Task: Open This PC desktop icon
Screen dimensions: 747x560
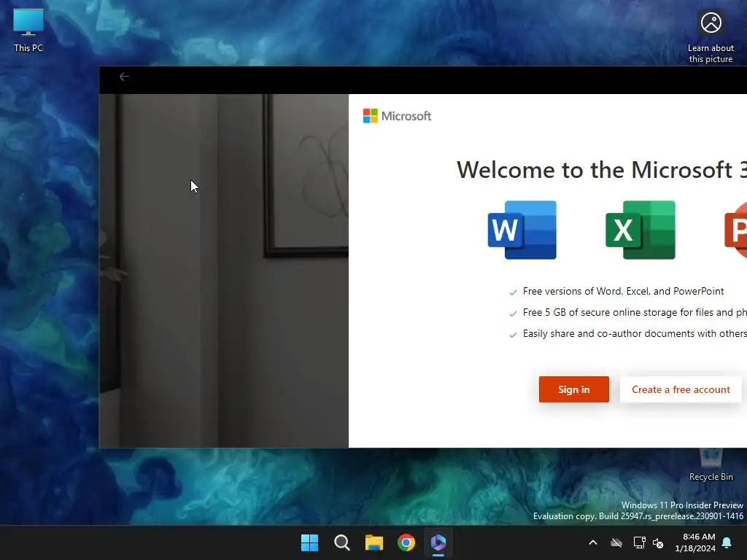Action: point(28,30)
